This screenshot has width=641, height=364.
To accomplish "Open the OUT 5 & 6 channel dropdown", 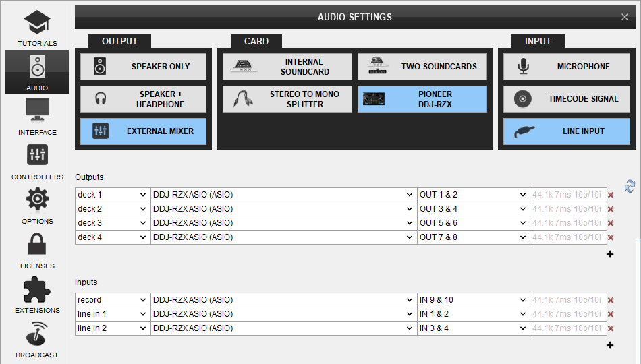I will click(x=474, y=223).
